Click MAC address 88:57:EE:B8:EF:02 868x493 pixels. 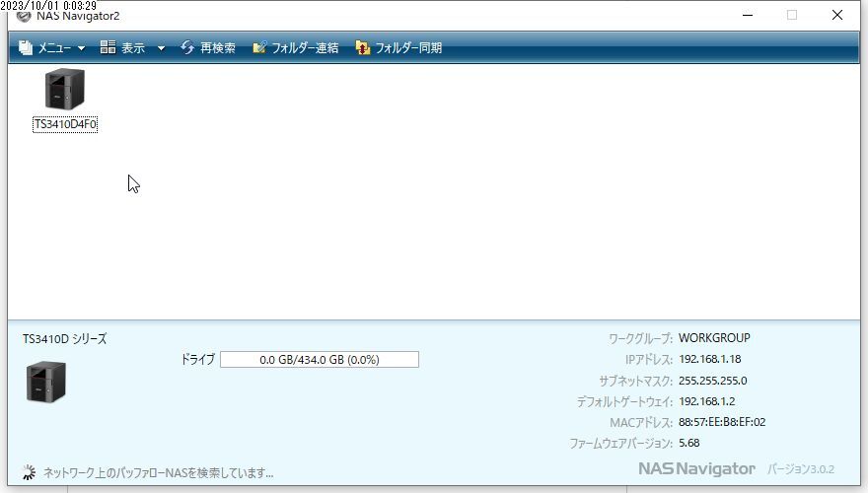(722, 422)
